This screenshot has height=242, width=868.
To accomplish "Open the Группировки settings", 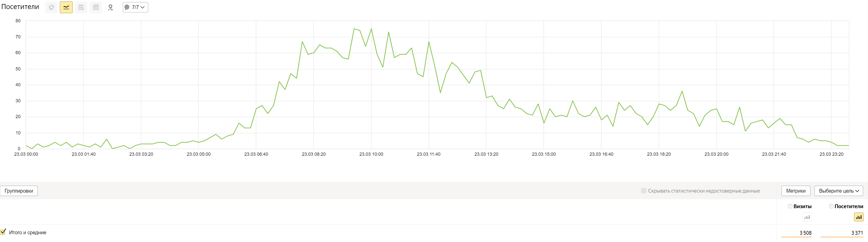I will 19,191.
